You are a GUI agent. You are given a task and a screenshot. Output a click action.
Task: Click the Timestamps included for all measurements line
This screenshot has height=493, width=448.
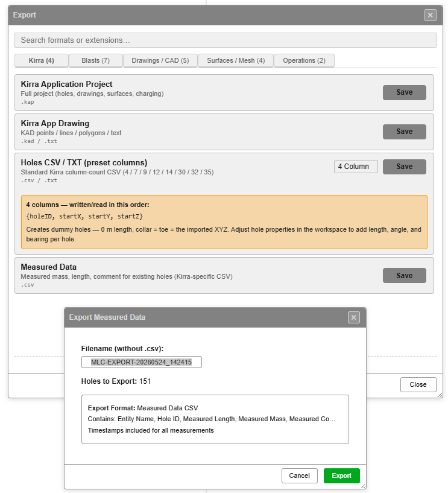coord(151,430)
